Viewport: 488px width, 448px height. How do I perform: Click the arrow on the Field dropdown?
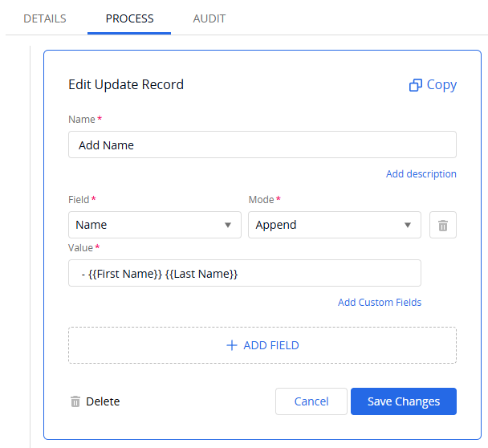[x=228, y=225]
